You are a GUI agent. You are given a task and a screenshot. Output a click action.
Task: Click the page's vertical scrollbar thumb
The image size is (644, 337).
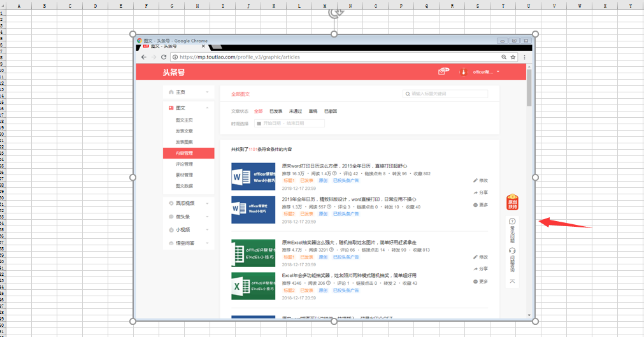pos(529,87)
